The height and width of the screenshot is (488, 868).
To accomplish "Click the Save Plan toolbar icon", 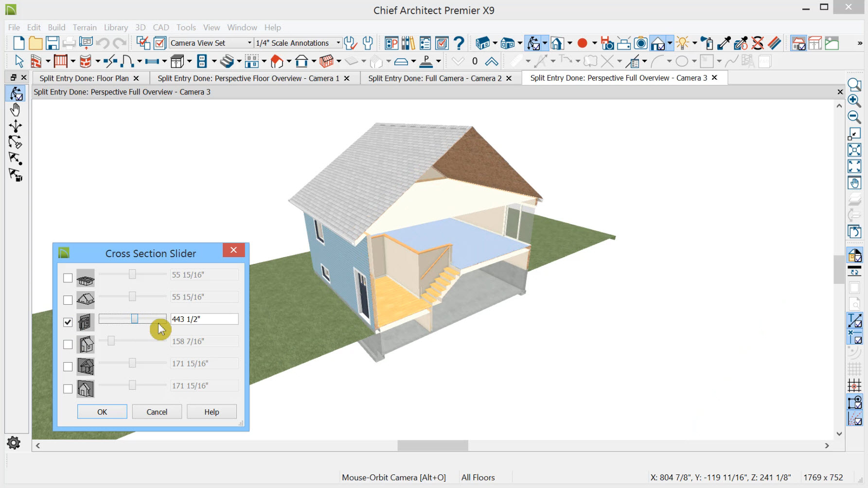I will point(52,43).
